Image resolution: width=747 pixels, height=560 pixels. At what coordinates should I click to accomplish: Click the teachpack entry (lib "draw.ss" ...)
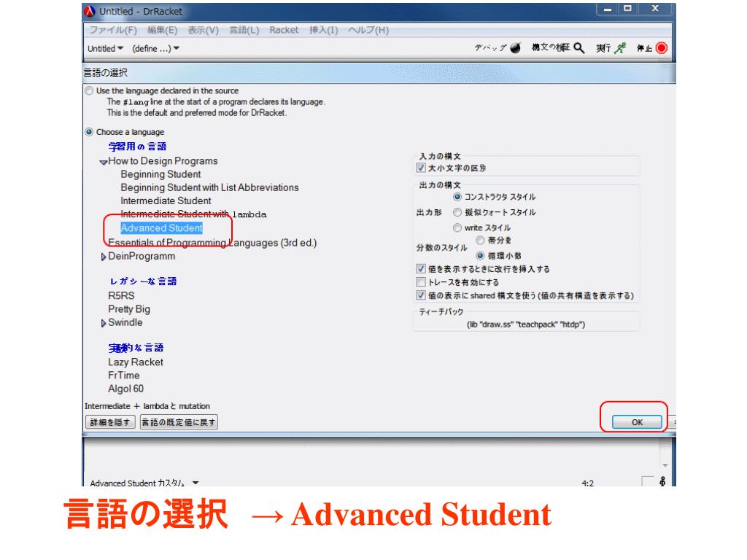tap(526, 324)
